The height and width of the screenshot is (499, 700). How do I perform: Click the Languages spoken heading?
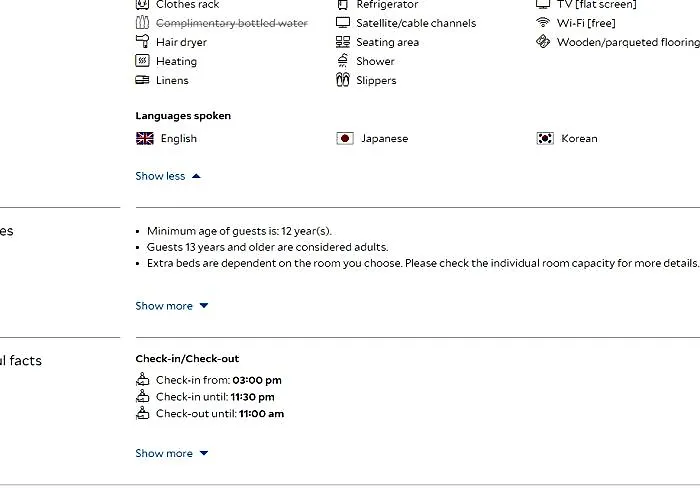183,116
